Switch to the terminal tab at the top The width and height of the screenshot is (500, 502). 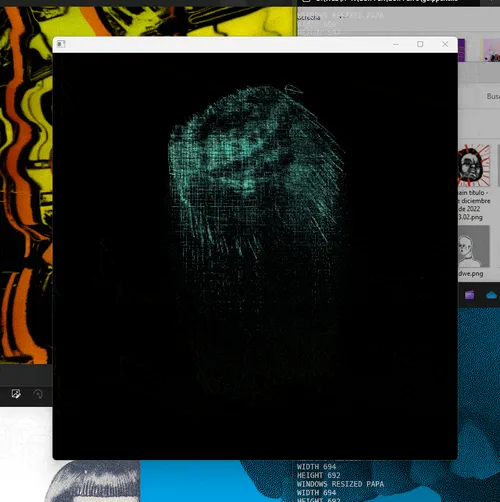(388, 1)
